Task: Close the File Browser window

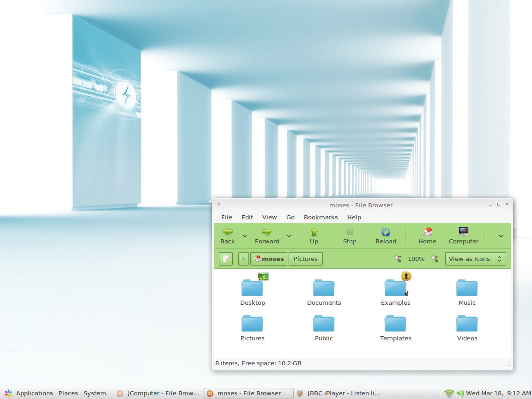Action: click(507, 204)
